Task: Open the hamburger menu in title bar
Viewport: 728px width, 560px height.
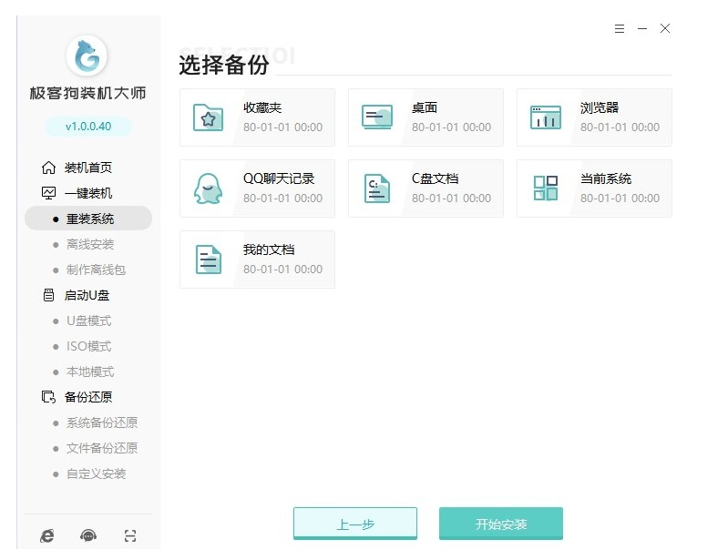Action: pos(620,29)
